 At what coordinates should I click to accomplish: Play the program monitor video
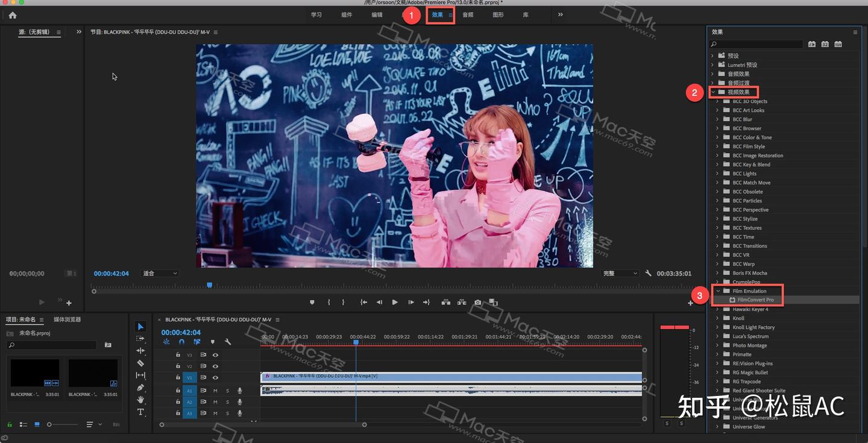point(395,302)
